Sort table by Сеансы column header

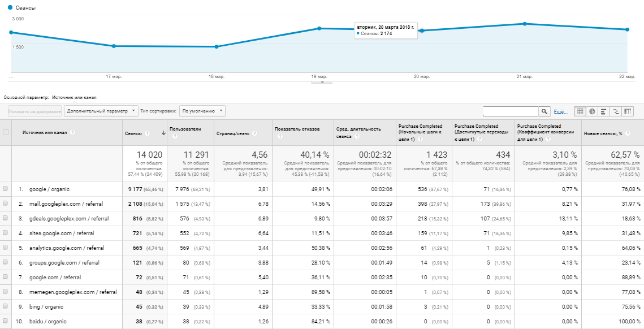tap(133, 133)
